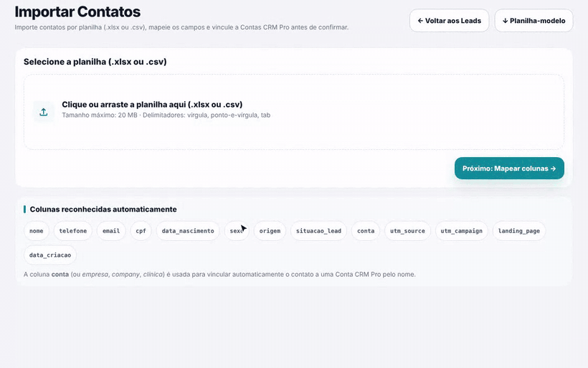The height and width of the screenshot is (368, 588).
Task: Select the 'data_criacao' column chip
Action: pyautogui.click(x=50, y=255)
